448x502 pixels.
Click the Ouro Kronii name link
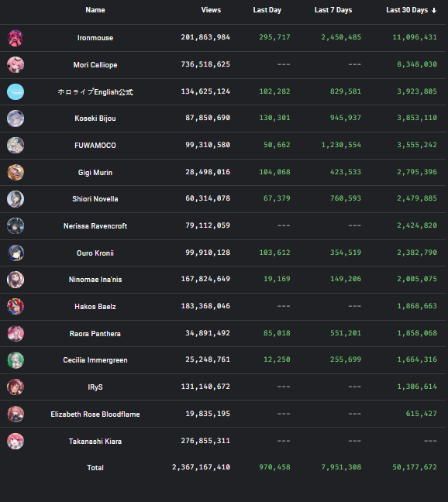[x=95, y=253]
